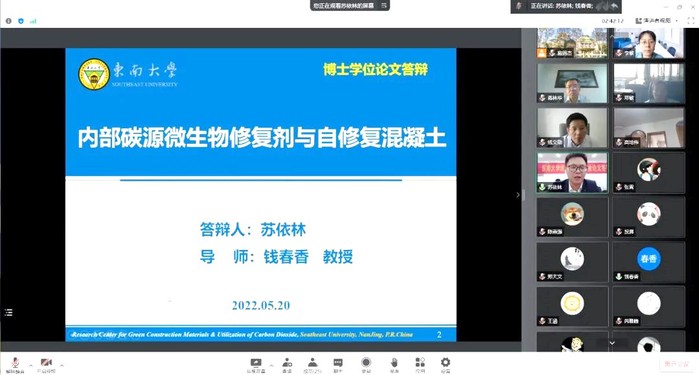Viewport: 699px width, 375px height.
Task: Open the invite participants icon
Action: point(287,365)
